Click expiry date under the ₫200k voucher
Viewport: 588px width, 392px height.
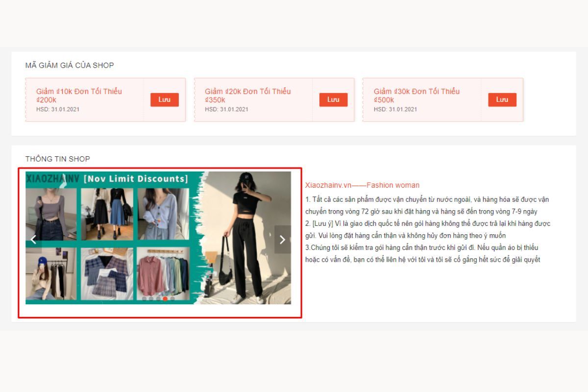58,109
